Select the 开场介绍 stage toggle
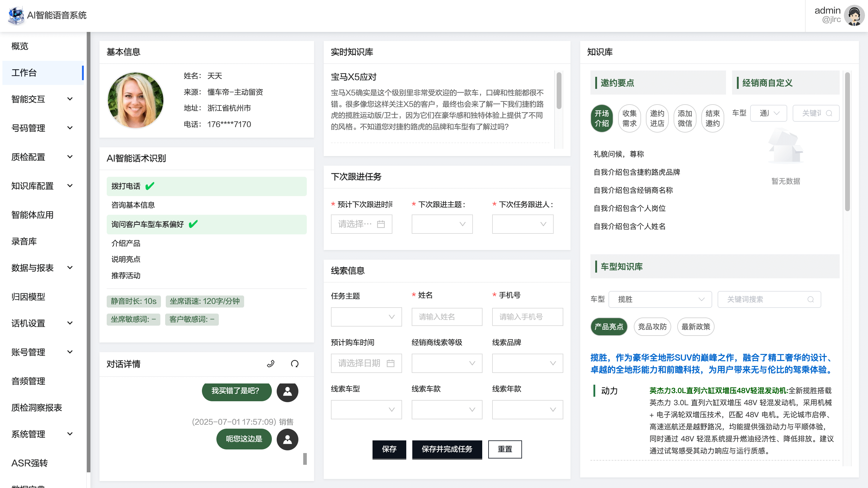 [x=602, y=118]
